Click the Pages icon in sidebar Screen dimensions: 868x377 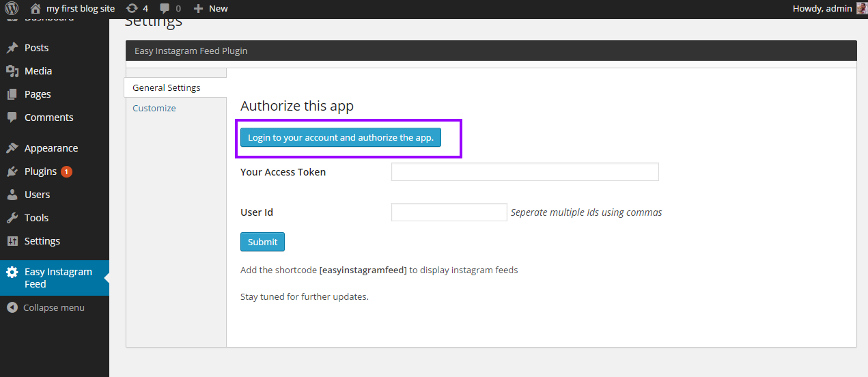12,94
